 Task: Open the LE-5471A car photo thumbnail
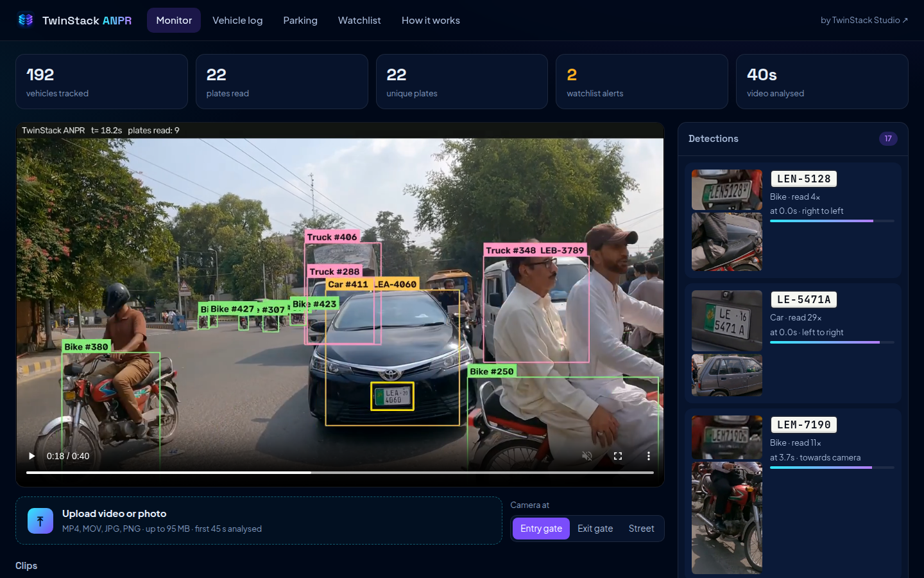pos(727,375)
